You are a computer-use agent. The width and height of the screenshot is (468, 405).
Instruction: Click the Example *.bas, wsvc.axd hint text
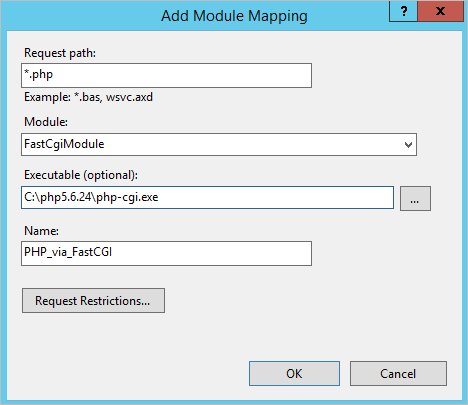88,97
